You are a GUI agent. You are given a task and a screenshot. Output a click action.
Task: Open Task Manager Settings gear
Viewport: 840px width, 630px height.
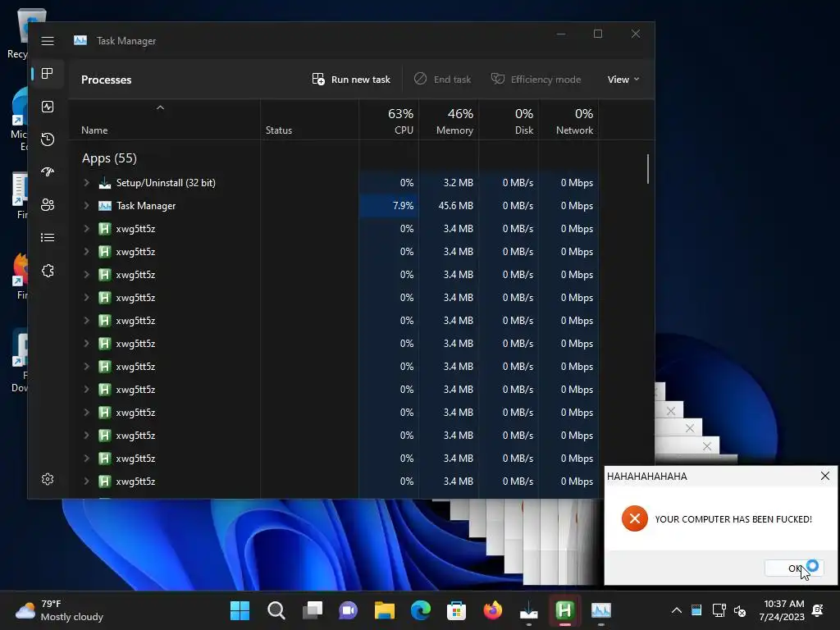click(x=48, y=479)
